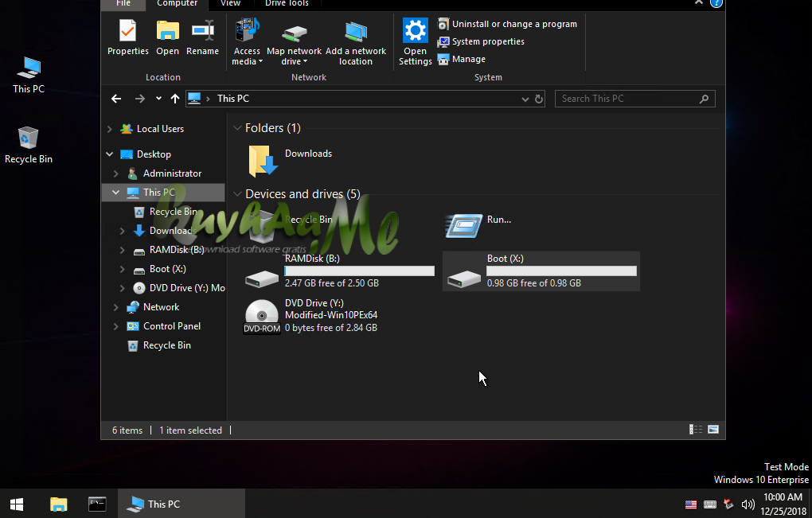Open the touch keyboard tray icon
The image size is (812, 518).
pyautogui.click(x=710, y=504)
